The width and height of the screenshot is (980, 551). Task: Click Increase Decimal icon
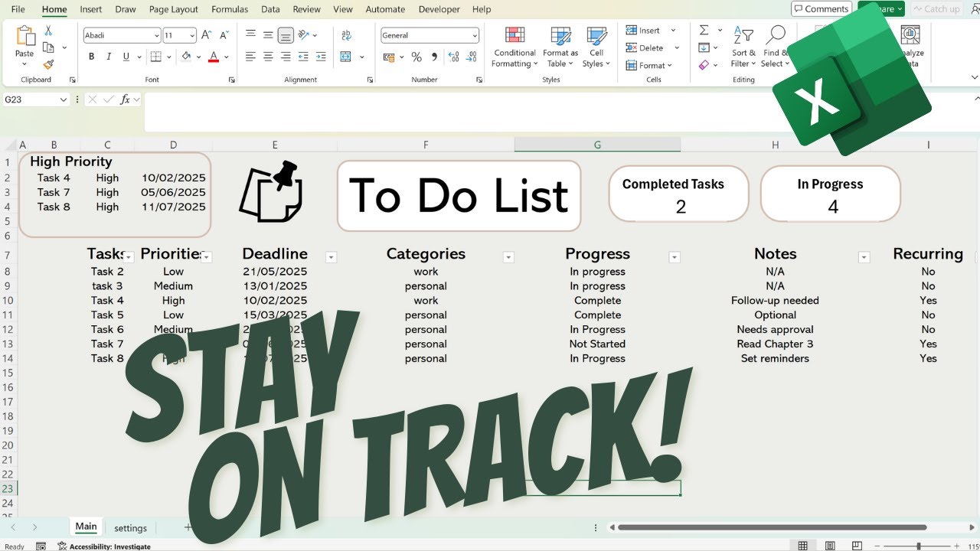[454, 57]
